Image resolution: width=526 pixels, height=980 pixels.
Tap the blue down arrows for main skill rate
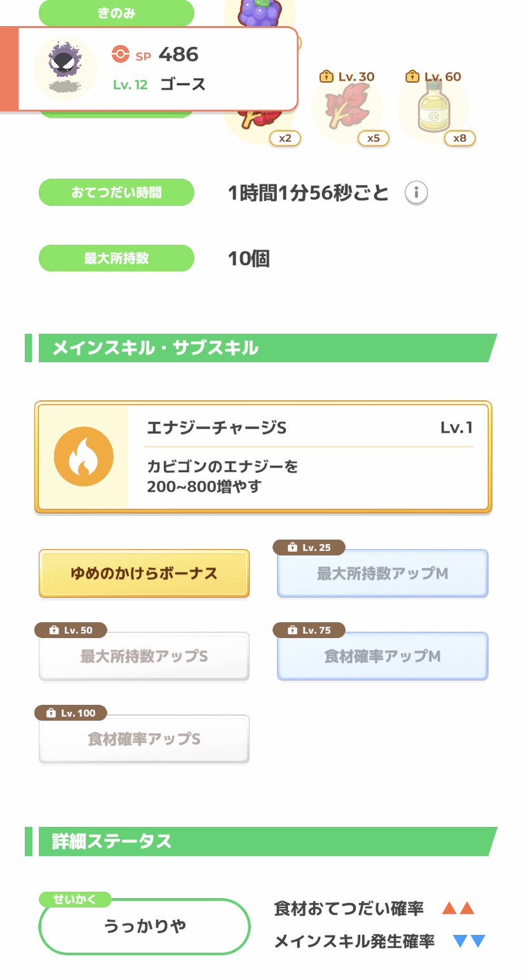pyautogui.click(x=469, y=941)
